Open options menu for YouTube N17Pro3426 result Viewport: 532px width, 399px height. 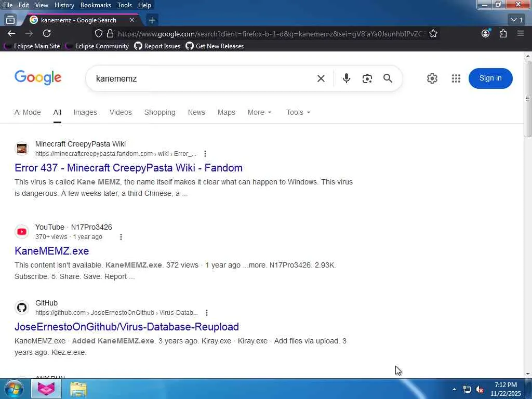pos(121,237)
